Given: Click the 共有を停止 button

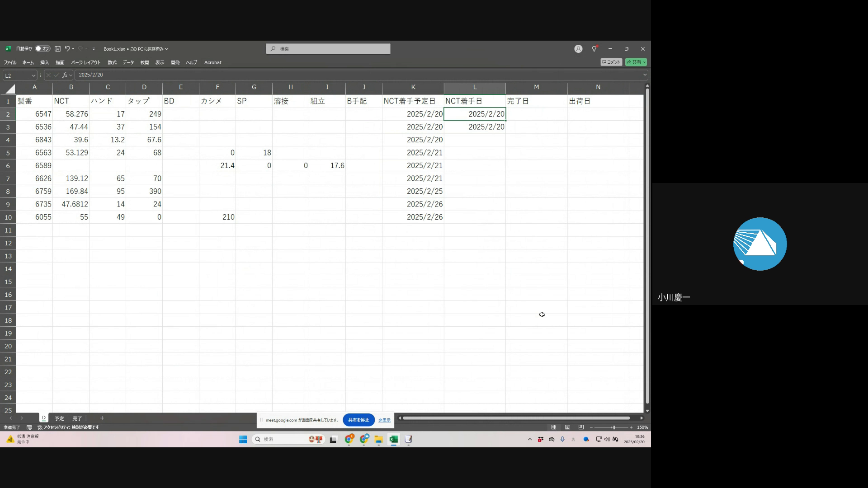Looking at the screenshot, I should [x=359, y=420].
